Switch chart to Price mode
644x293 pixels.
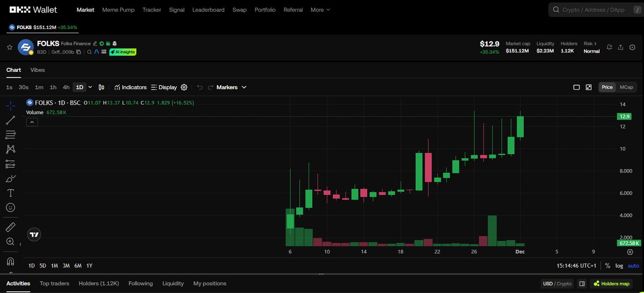608,87
